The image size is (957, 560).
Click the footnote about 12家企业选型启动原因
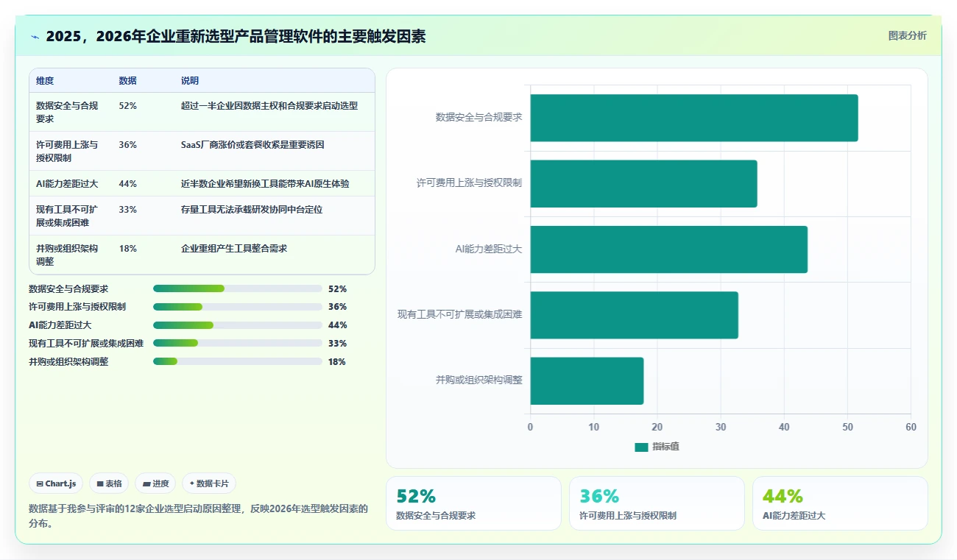coord(198,516)
